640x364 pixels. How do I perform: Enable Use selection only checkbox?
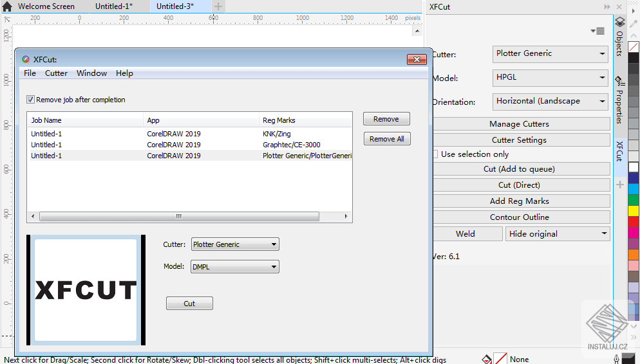pos(435,154)
